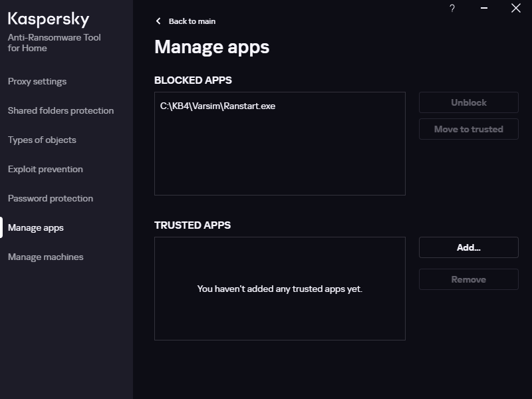
Task: Select Manage apps sidebar item
Action: point(36,227)
